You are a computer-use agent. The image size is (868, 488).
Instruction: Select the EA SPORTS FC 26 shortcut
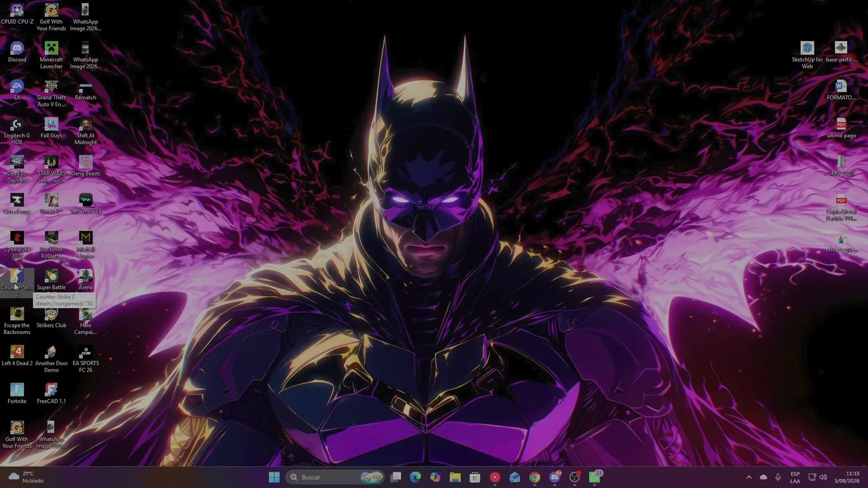pos(85,359)
